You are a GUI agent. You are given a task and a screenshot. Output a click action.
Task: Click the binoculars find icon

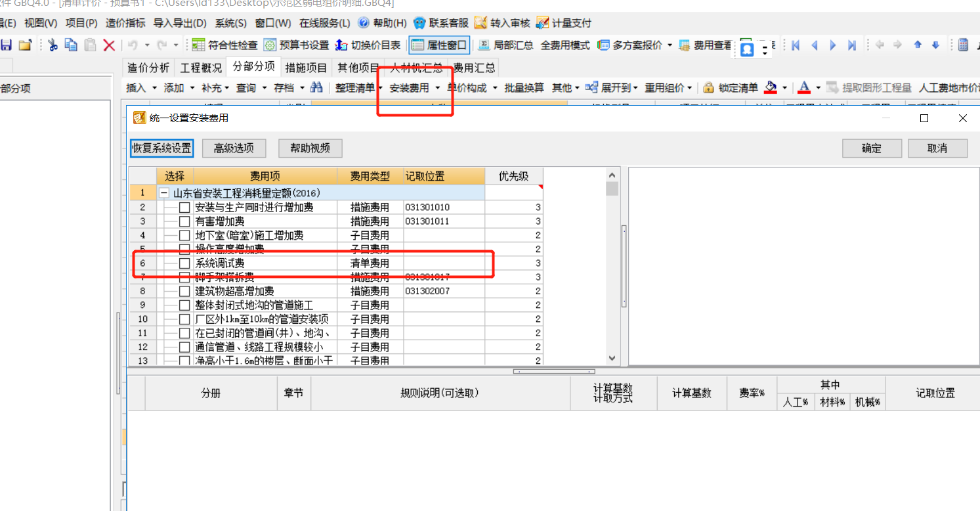(316, 87)
